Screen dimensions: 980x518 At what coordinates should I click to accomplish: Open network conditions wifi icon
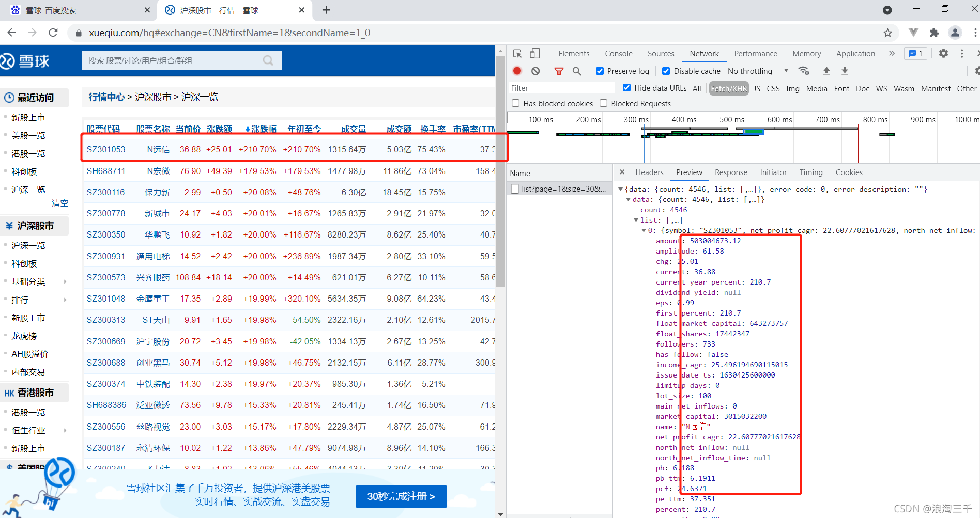pos(804,71)
